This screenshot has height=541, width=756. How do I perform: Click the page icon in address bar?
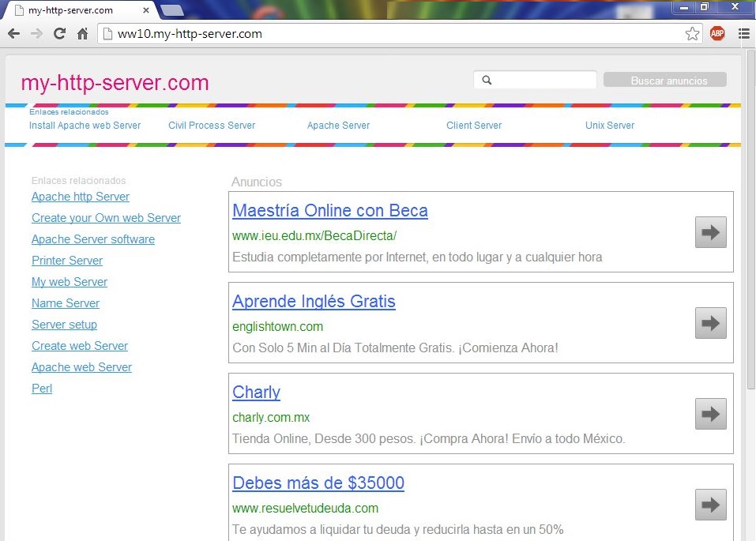pyautogui.click(x=108, y=34)
